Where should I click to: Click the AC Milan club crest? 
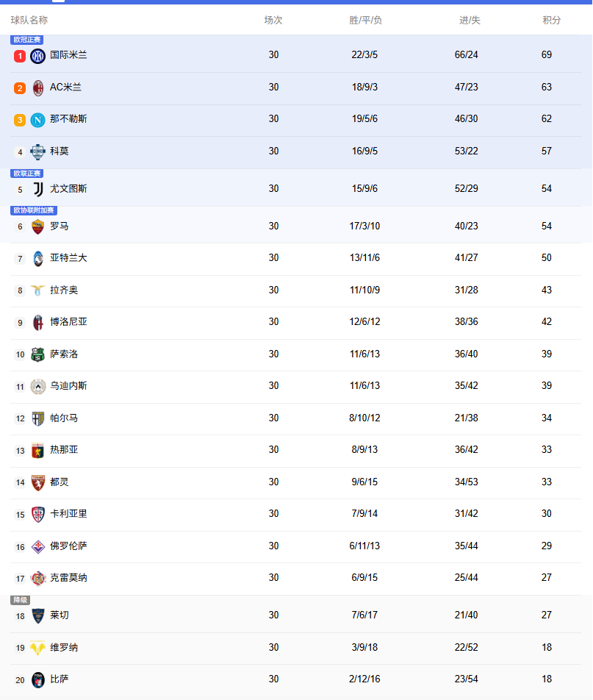[x=38, y=88]
